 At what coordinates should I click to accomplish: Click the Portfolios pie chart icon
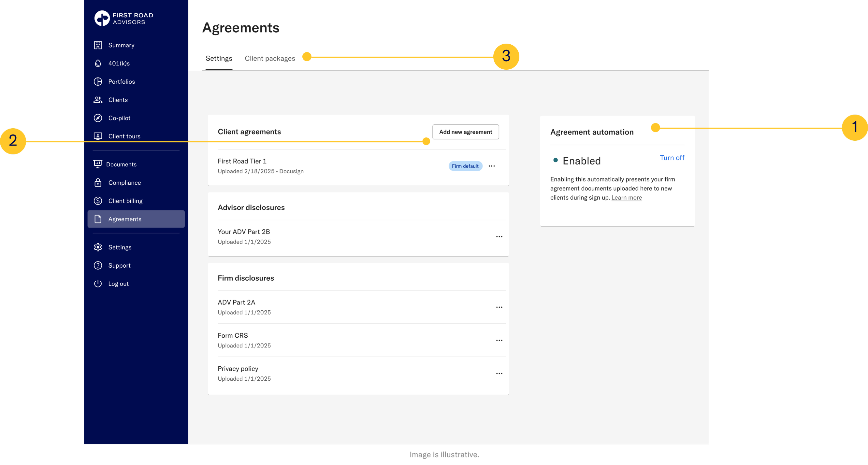98,81
